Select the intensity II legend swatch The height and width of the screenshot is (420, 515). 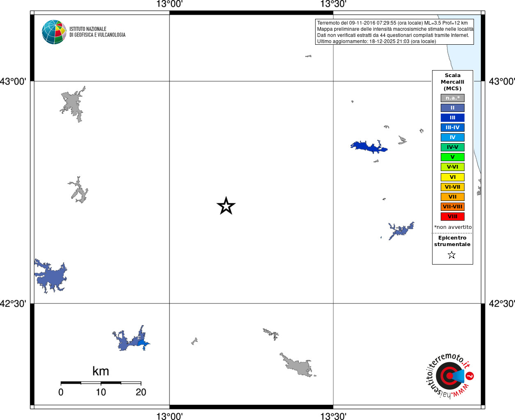pyautogui.click(x=453, y=108)
